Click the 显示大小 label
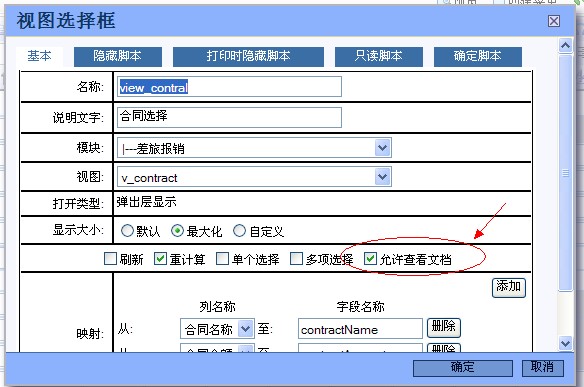 78,230
